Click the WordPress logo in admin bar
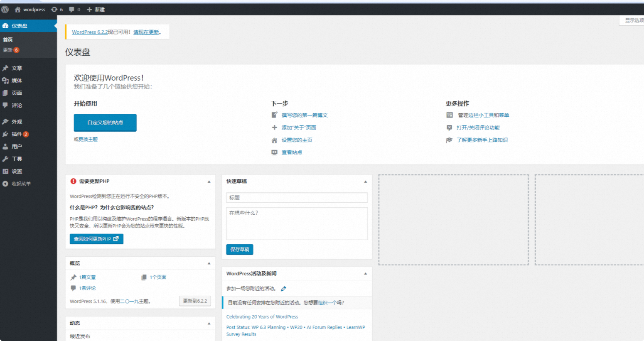The image size is (644, 341). click(5, 9)
